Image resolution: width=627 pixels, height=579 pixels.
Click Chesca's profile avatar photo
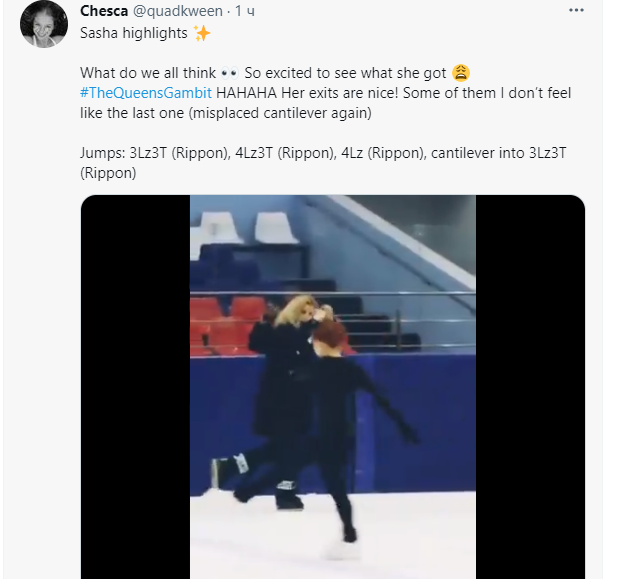43,26
